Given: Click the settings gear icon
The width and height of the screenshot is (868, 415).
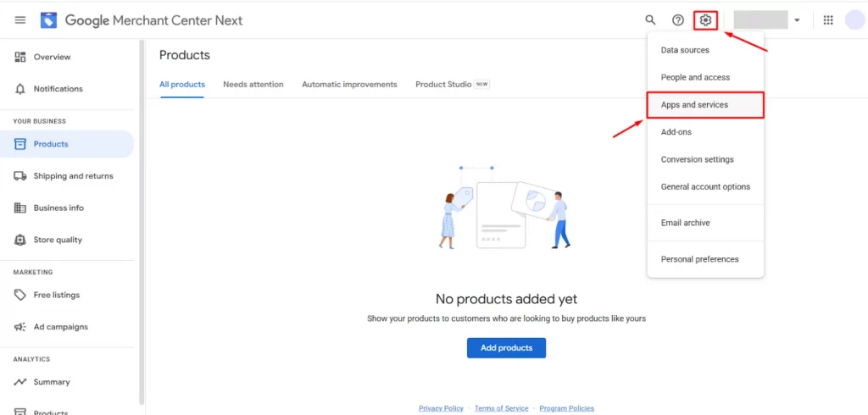Looking at the screenshot, I should (705, 20).
